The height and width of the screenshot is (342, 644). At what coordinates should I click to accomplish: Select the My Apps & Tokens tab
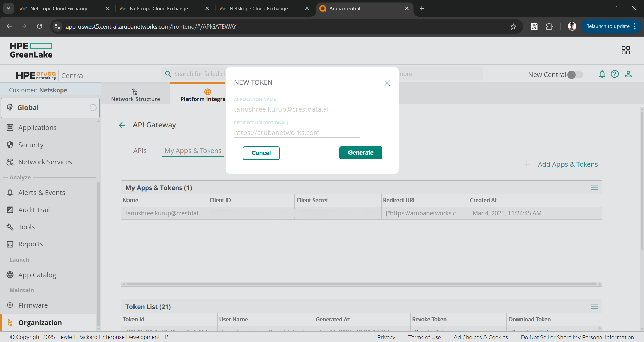pos(193,151)
